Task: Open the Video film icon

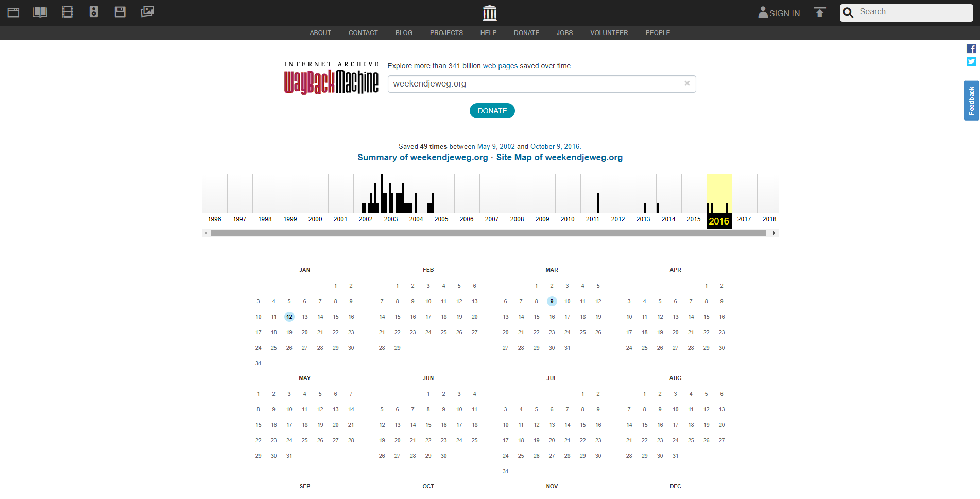Action: pos(67,12)
